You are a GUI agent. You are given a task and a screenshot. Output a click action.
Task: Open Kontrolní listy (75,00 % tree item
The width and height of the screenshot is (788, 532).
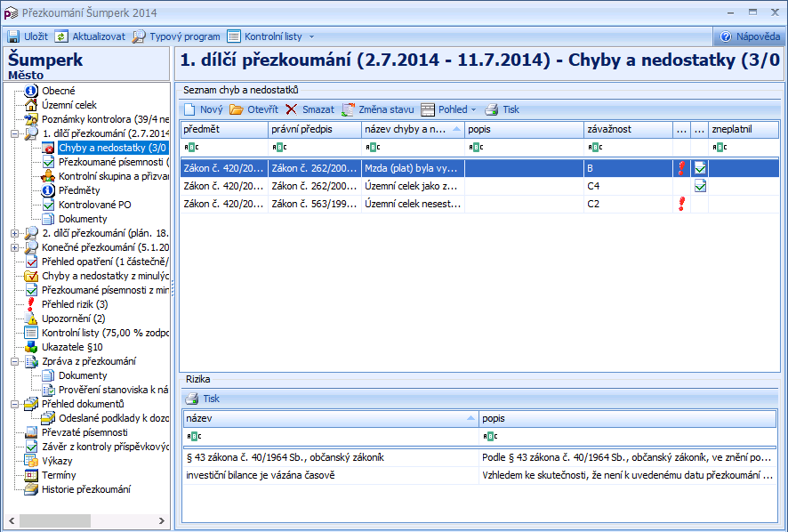pos(105,333)
